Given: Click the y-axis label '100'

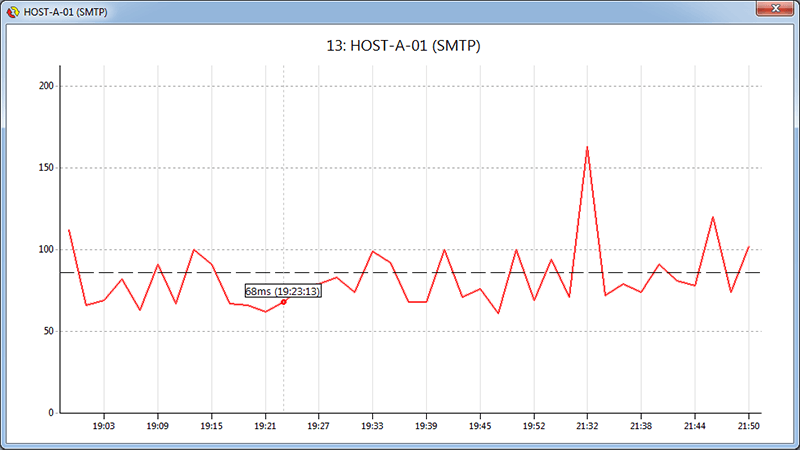Looking at the screenshot, I should [x=46, y=249].
